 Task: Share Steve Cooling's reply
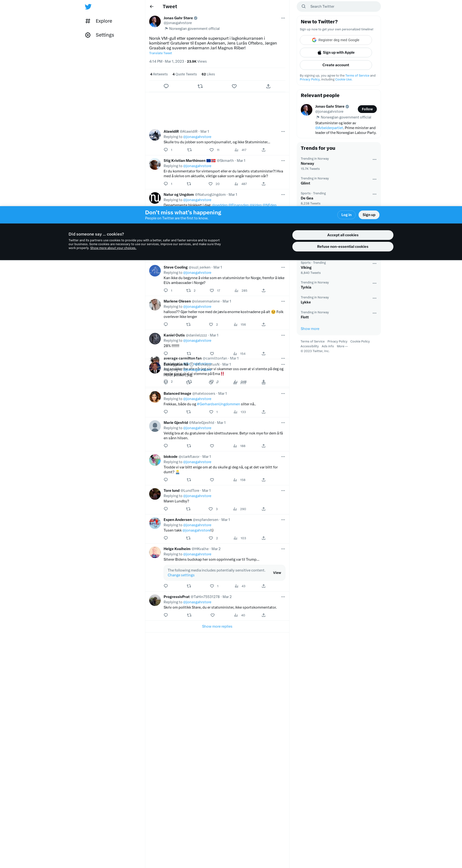263,290
